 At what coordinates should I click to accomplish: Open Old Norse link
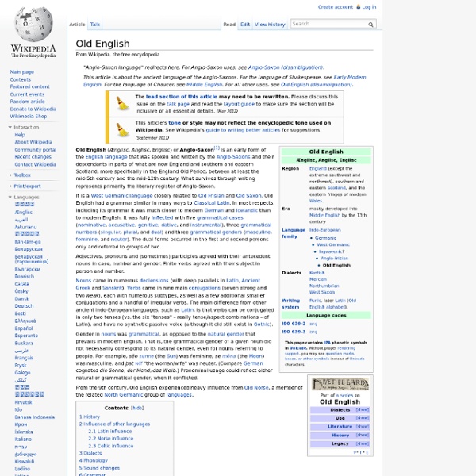tap(256, 388)
